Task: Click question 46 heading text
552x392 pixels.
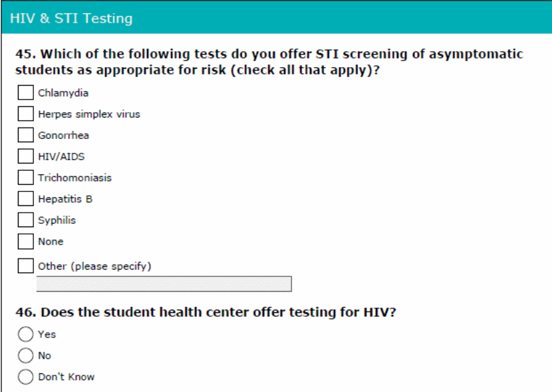Action: [x=206, y=312]
